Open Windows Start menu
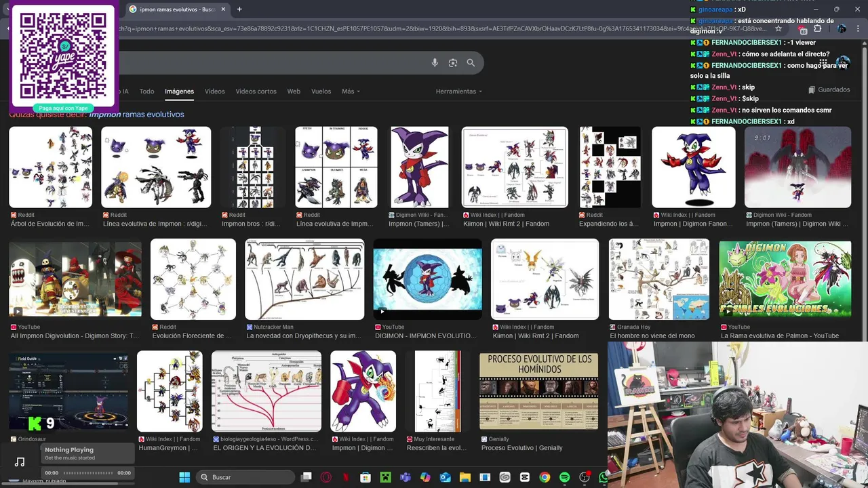This screenshot has height=488, width=868. click(x=184, y=477)
